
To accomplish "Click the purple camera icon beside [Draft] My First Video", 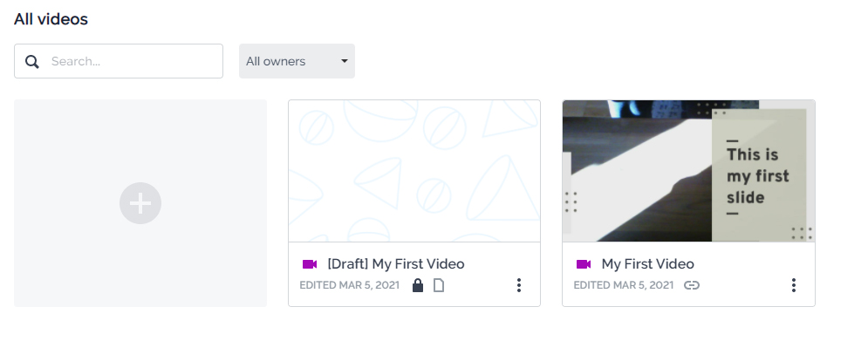I will (310, 264).
